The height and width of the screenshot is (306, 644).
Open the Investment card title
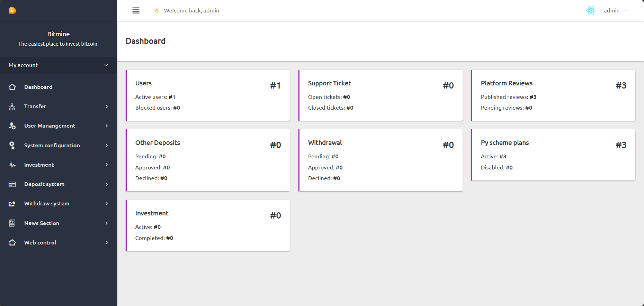click(152, 213)
